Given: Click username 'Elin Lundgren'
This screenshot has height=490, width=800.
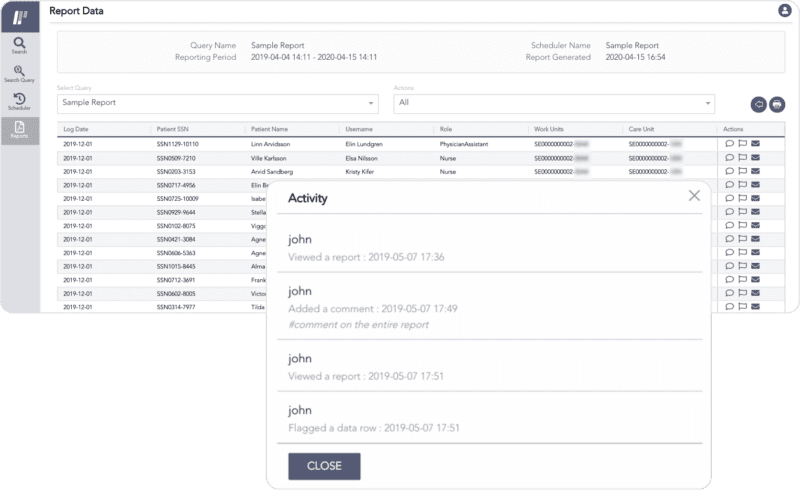Looking at the screenshot, I should 364,144.
